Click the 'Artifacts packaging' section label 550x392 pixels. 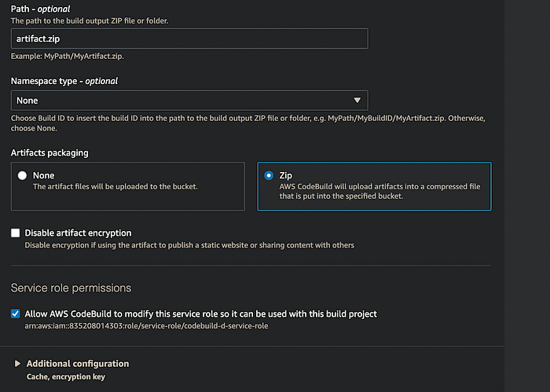49,152
